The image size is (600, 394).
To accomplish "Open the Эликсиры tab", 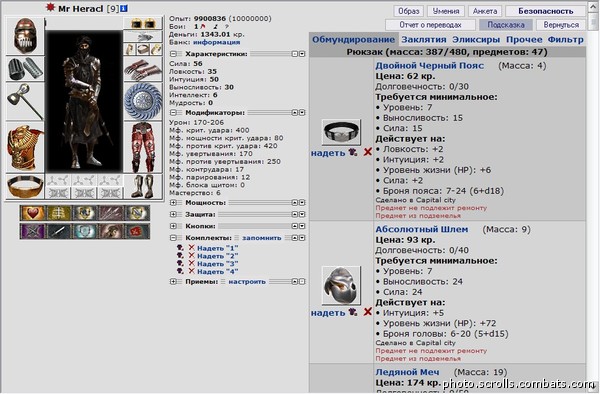I will click(476, 39).
